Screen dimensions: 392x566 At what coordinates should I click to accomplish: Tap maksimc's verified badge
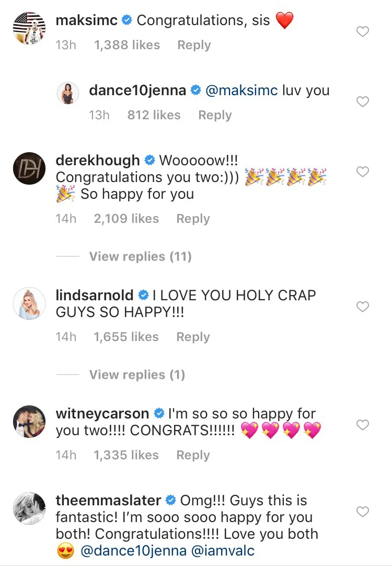(x=125, y=20)
